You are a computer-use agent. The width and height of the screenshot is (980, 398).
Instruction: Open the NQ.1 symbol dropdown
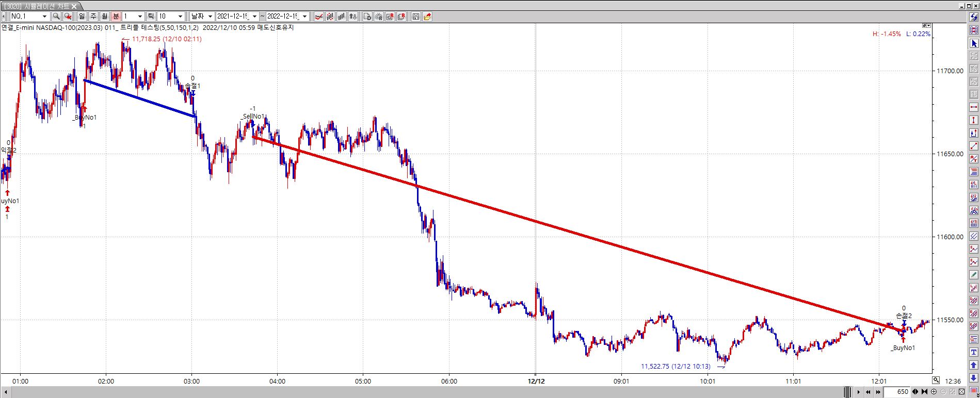tap(44, 16)
